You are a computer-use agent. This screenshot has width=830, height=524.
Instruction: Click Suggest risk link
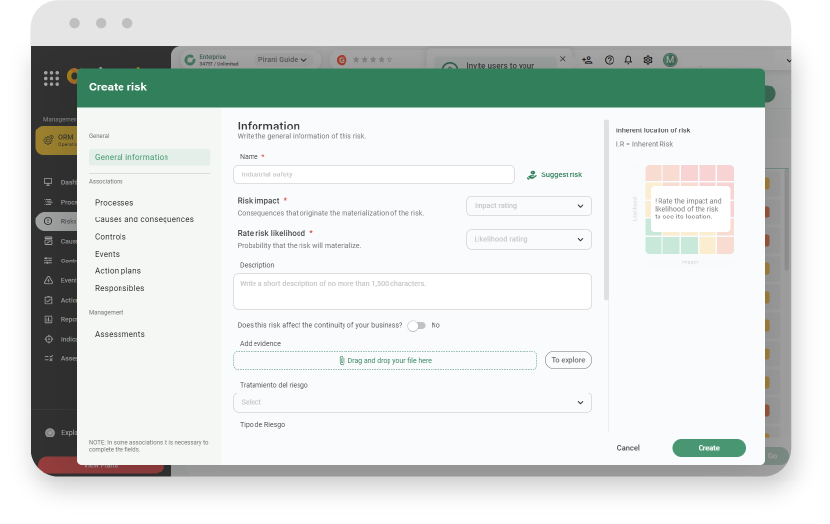click(554, 175)
